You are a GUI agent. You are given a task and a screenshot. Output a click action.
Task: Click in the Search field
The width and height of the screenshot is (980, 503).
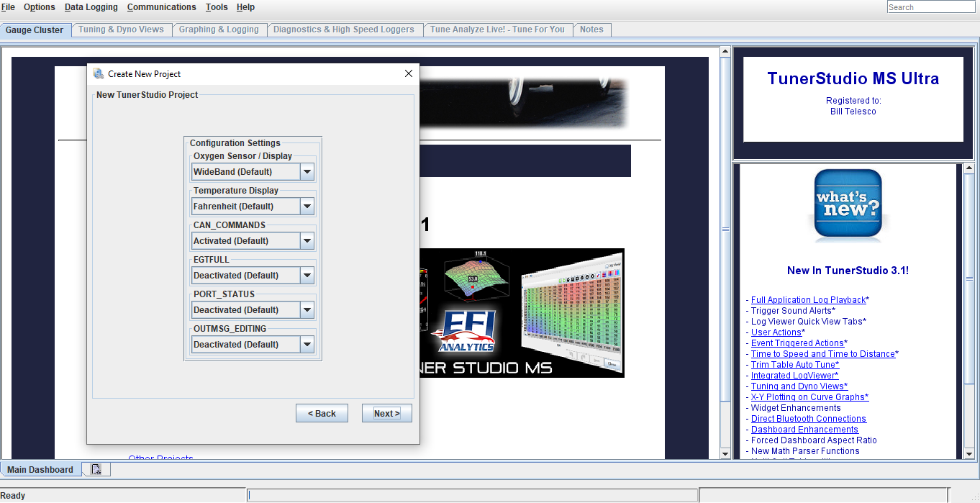point(931,7)
